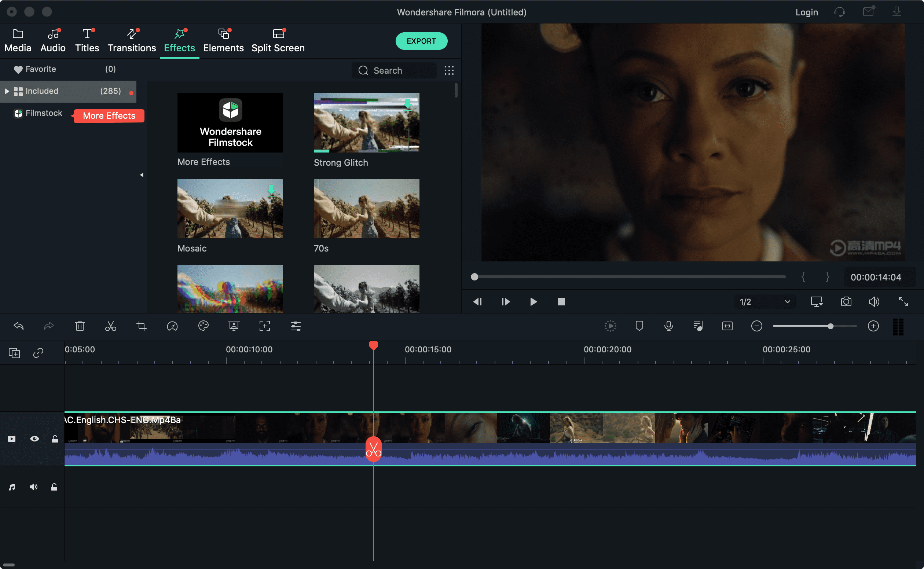Select the Effects tab

coord(180,41)
